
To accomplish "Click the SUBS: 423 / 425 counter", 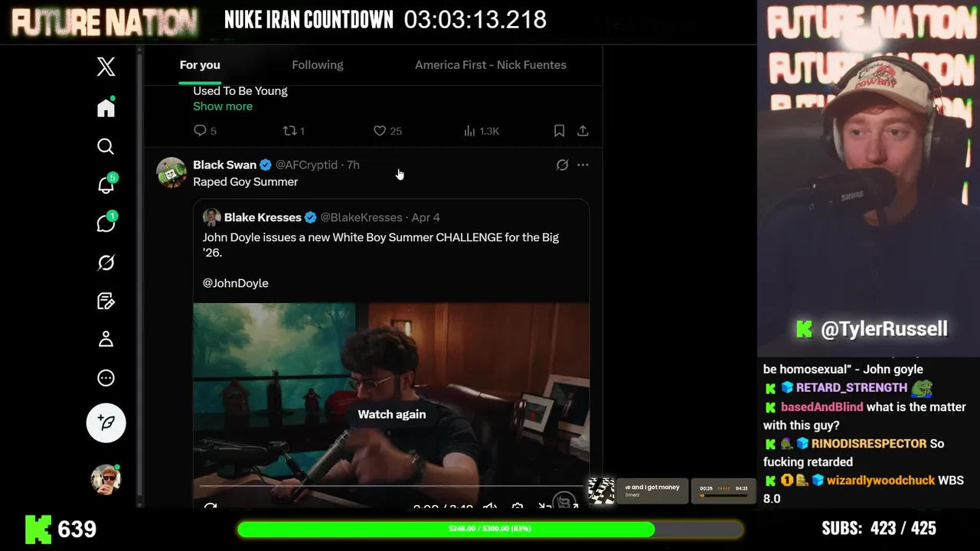I will click(878, 529).
